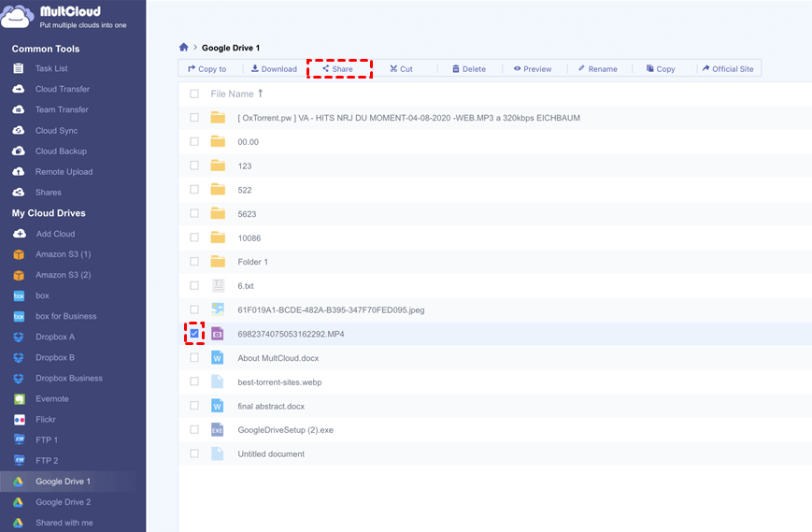Open the OxTorrent.pw HITS NRJ folder
812x532 pixels.
click(x=408, y=118)
